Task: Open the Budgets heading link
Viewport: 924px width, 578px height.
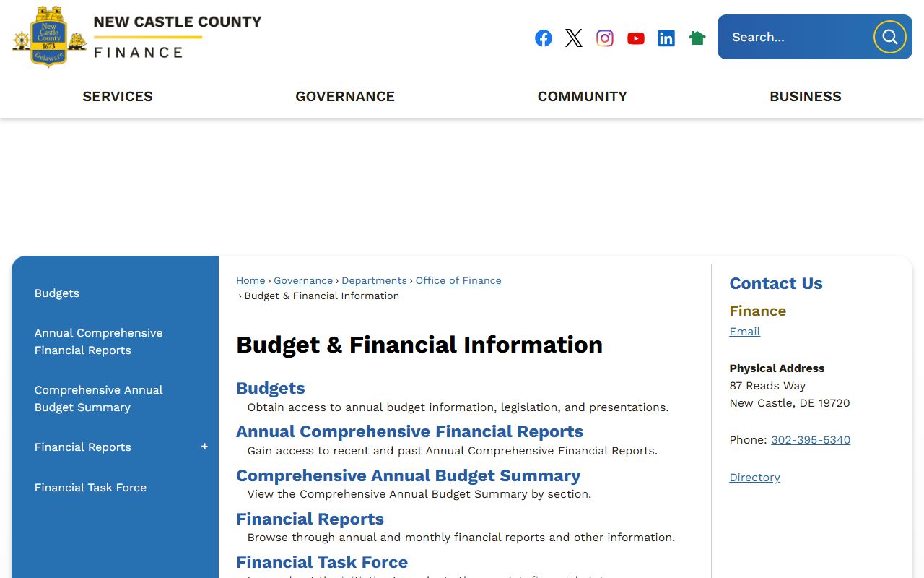Action: 271,388
